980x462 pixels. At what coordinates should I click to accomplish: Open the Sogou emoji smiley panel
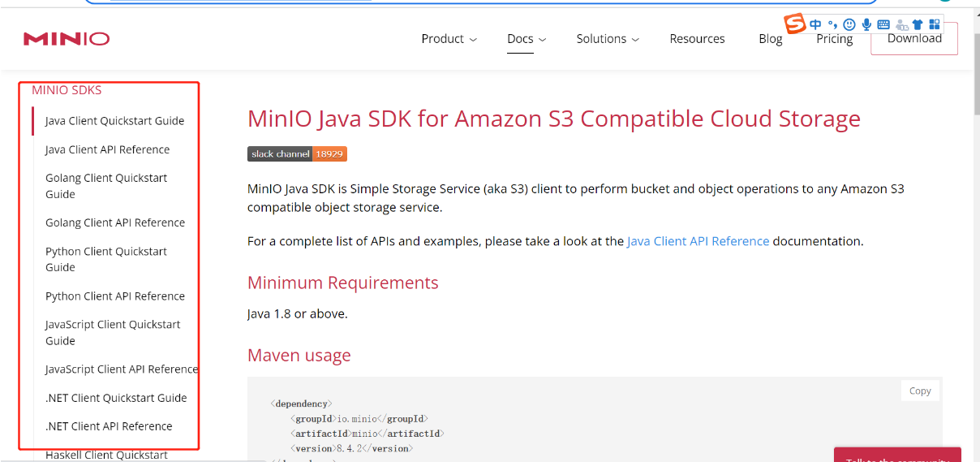coord(849,24)
